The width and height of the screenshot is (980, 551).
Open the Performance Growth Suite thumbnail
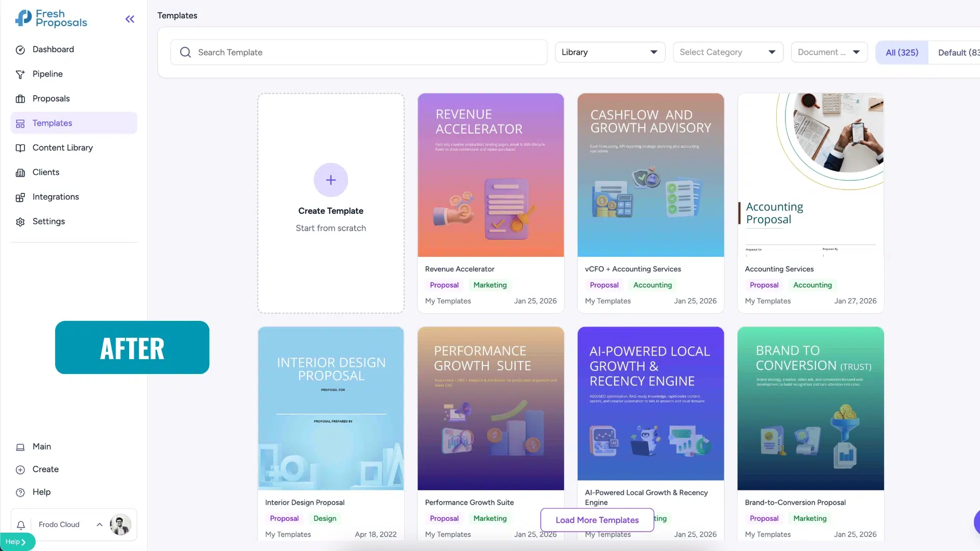point(491,408)
